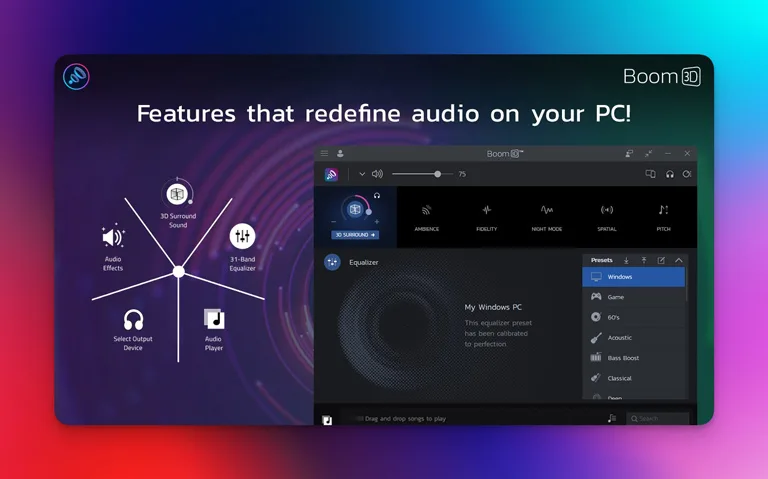Open the hamburger menu in Boom 3D window

point(324,153)
